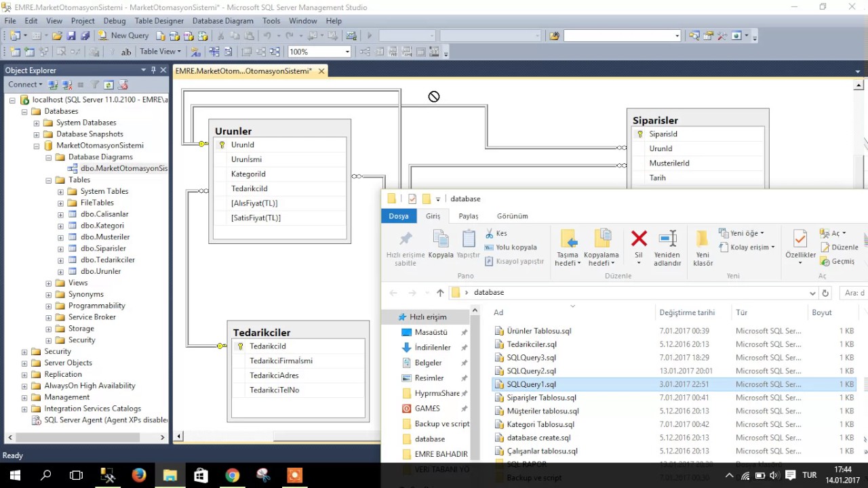Expand the System Databases node
This screenshot has width=868, height=488.
(37, 123)
